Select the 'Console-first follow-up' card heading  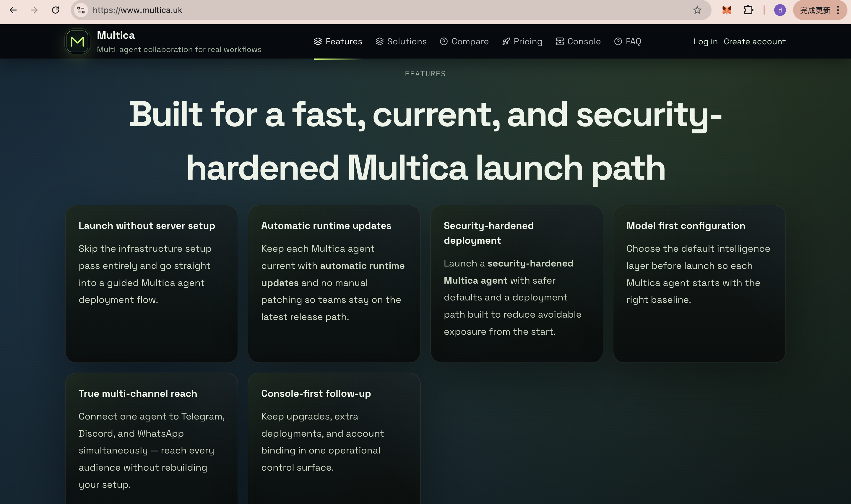(x=316, y=393)
